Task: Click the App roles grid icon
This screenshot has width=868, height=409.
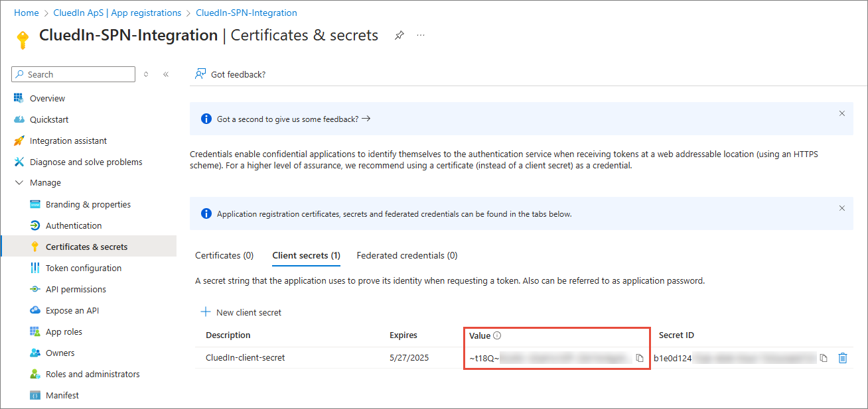Action: pyautogui.click(x=35, y=331)
